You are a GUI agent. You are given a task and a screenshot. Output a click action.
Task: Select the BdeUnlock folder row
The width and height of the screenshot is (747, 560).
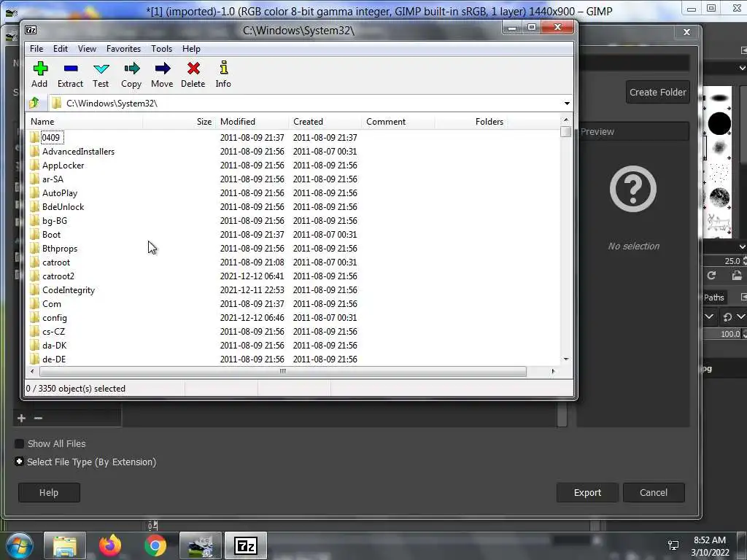point(294,207)
